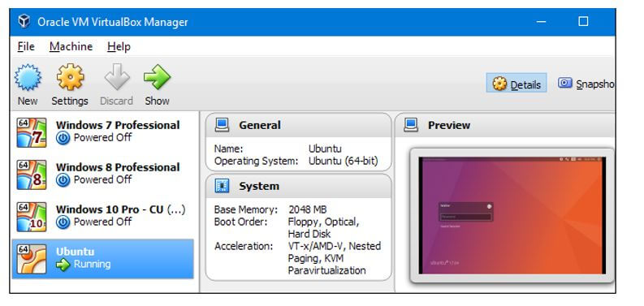Click power-off status icon for Windows 8
Screen dimensions: 644x306
(x=63, y=180)
